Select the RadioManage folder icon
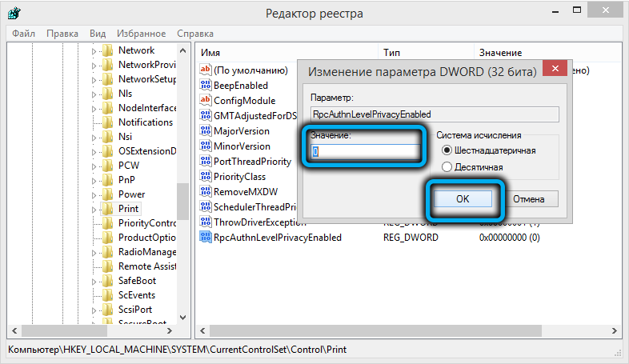Image resolution: width=629 pixels, height=364 pixels. (x=107, y=252)
